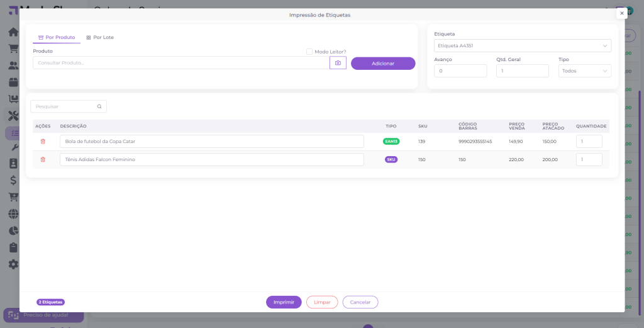The image size is (644, 328).
Task: Delete the Bola de futebol row
Action: click(x=43, y=142)
